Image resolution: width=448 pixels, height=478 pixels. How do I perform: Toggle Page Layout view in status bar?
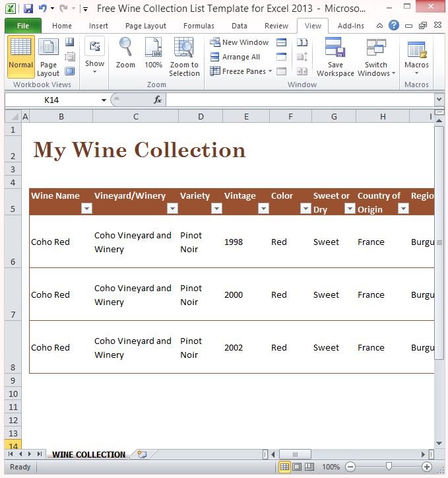point(297,467)
